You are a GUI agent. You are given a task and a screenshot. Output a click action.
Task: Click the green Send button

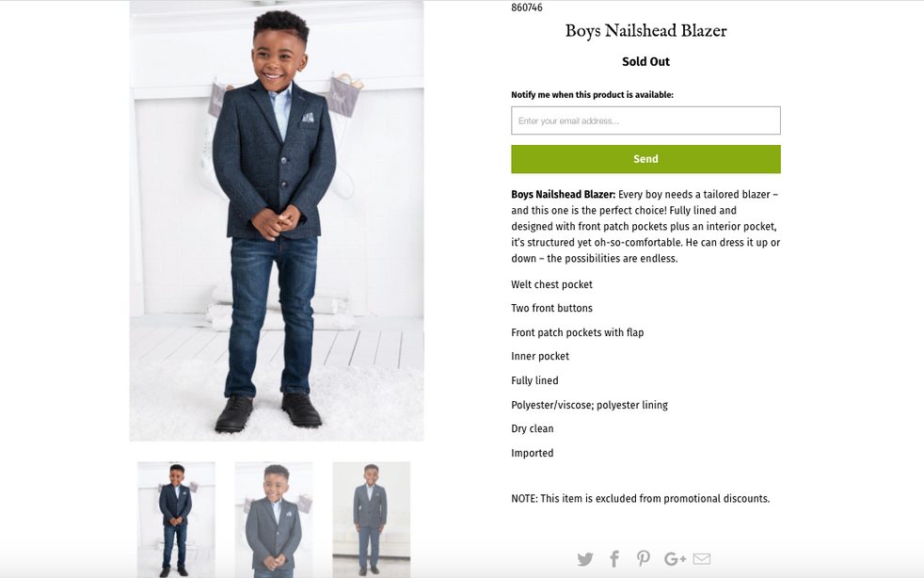(x=645, y=159)
